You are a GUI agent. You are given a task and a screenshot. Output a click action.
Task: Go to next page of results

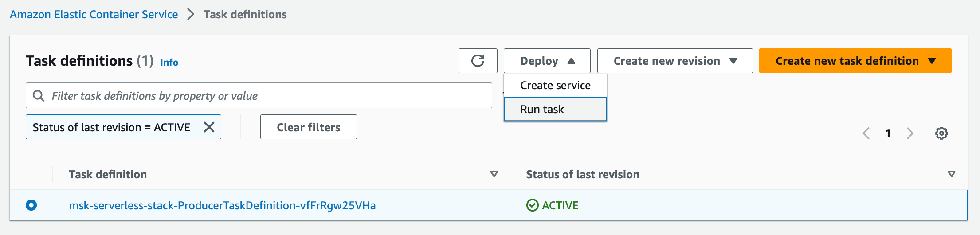[x=910, y=133]
